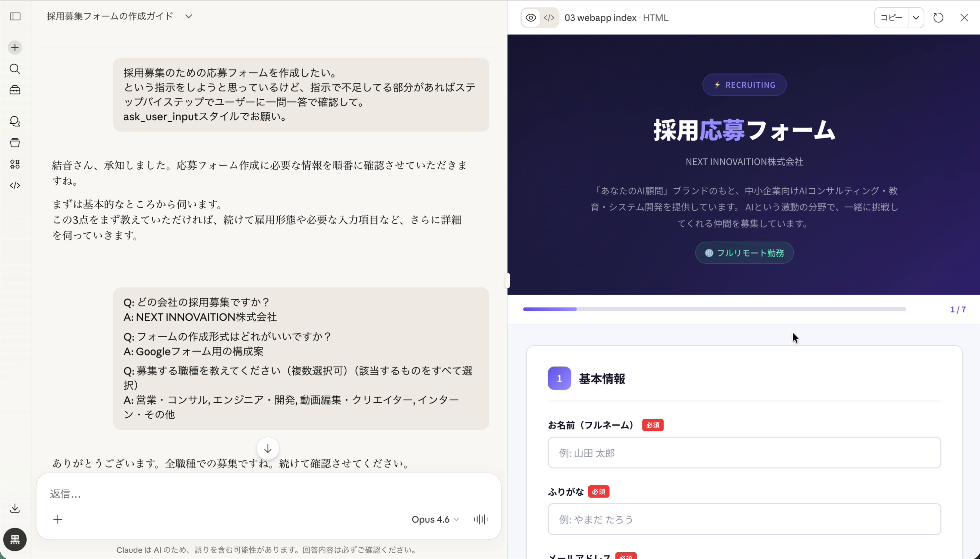Select the artifacts icon in the sidebar
The width and height of the screenshot is (980, 559).
15,143
